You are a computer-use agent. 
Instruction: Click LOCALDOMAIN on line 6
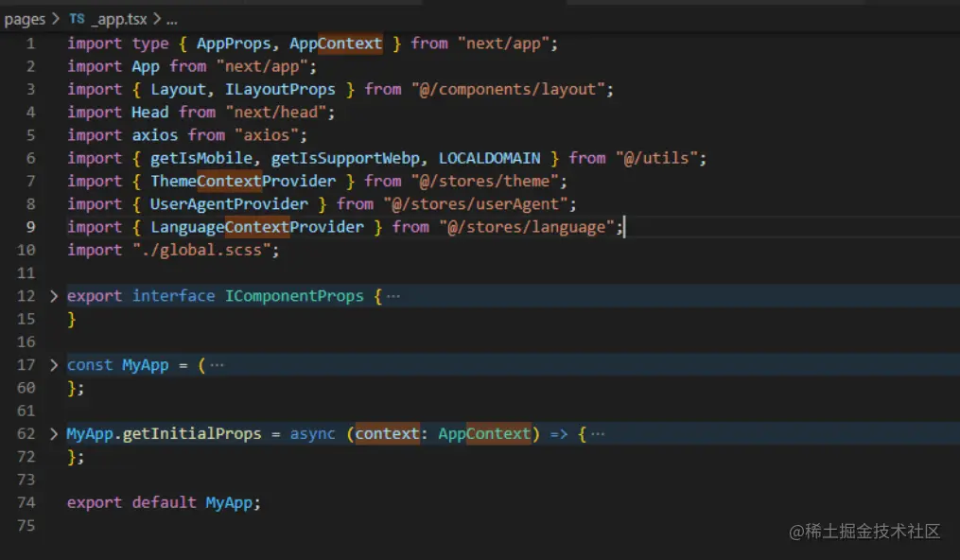(489, 158)
